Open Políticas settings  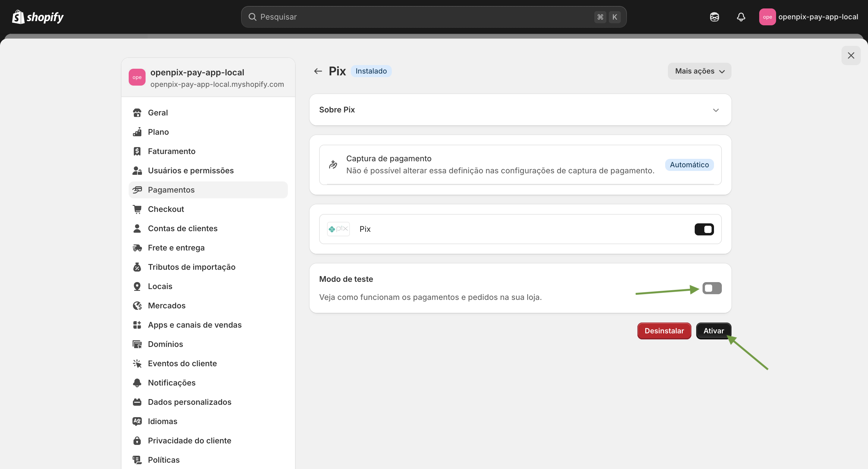coord(164,460)
